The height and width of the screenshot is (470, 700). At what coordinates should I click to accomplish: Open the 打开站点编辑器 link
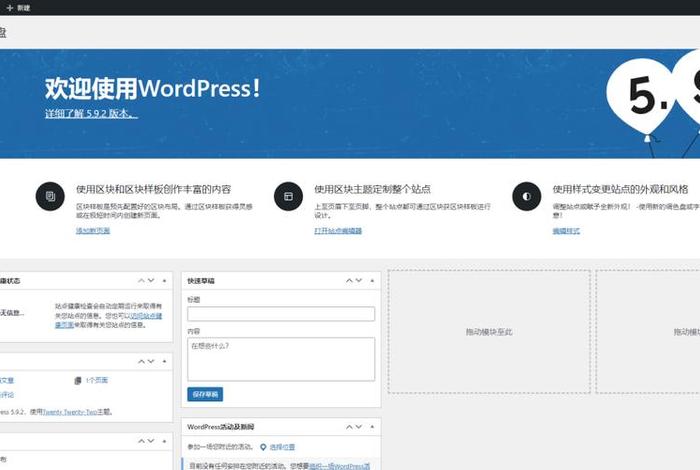tap(338, 231)
